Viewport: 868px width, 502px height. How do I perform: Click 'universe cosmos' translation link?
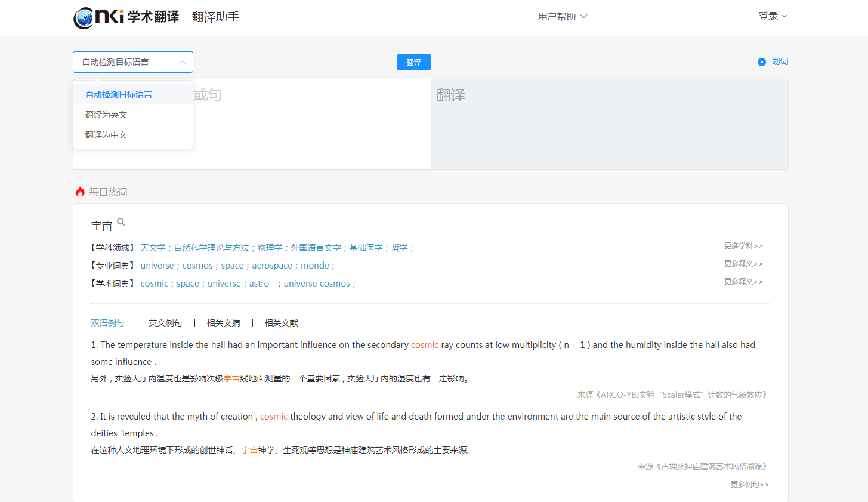click(317, 284)
